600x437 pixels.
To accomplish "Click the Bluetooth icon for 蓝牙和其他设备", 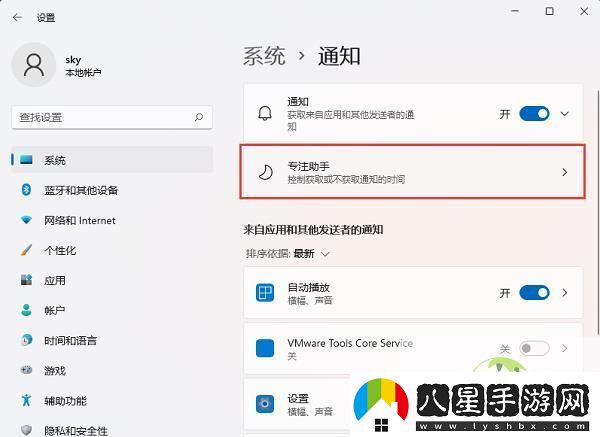I will [26, 190].
